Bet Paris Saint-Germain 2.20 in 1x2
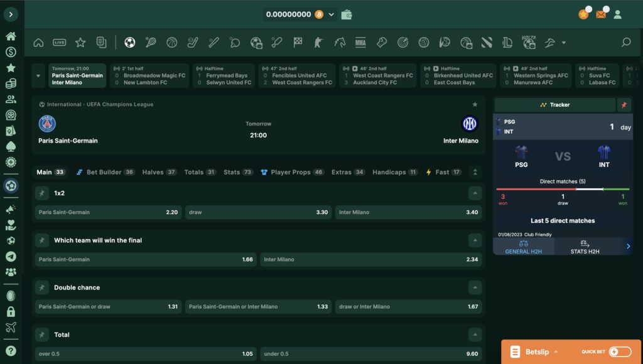 pos(108,212)
